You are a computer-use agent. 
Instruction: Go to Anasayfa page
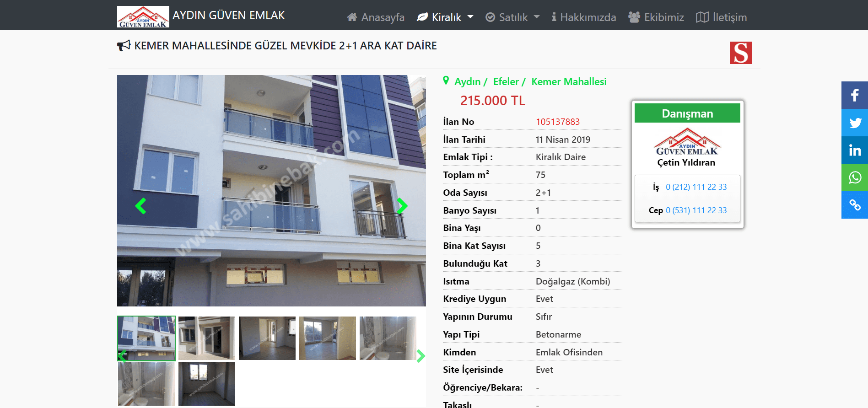point(376,17)
